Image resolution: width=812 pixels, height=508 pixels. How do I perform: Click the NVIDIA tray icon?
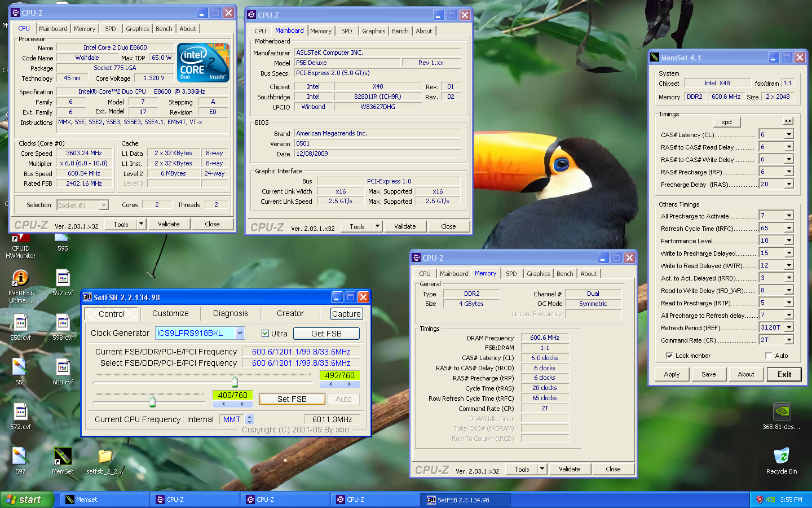click(770, 500)
